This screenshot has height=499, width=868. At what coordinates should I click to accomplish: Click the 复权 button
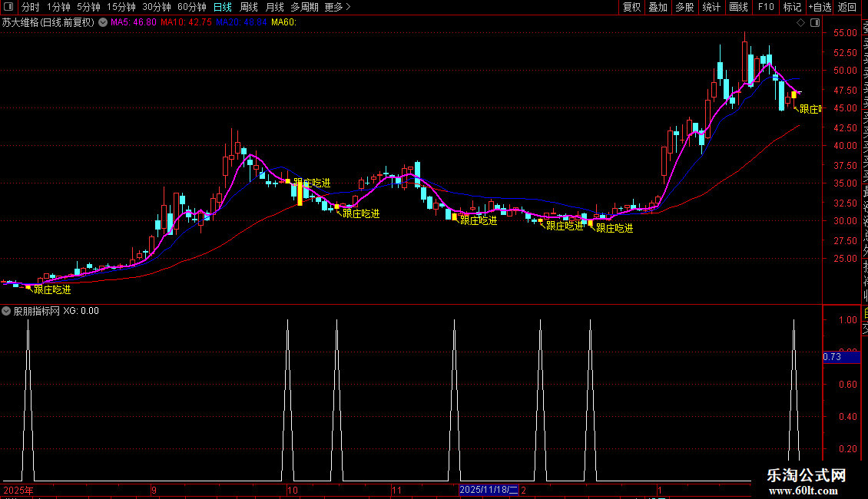point(631,7)
